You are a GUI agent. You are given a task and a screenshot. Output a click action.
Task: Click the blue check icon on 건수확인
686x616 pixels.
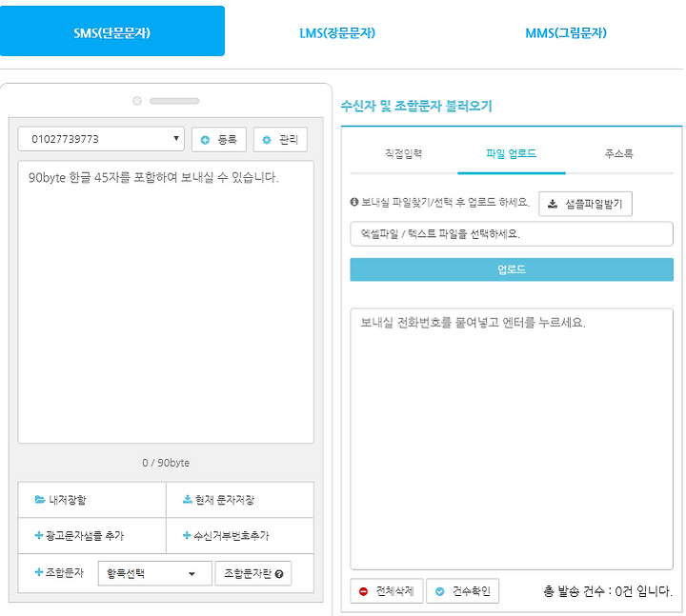(x=439, y=591)
